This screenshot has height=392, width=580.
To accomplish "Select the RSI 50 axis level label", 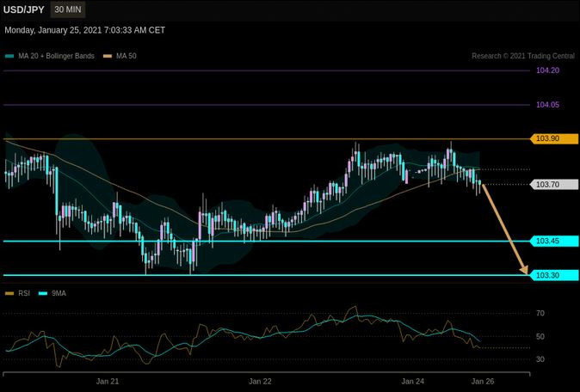I will [540, 337].
